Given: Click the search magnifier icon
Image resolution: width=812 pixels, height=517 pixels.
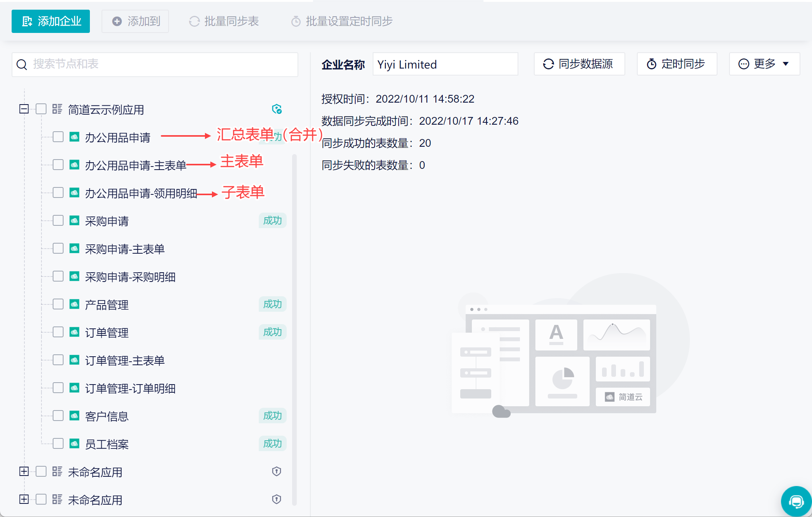Looking at the screenshot, I should click(22, 65).
